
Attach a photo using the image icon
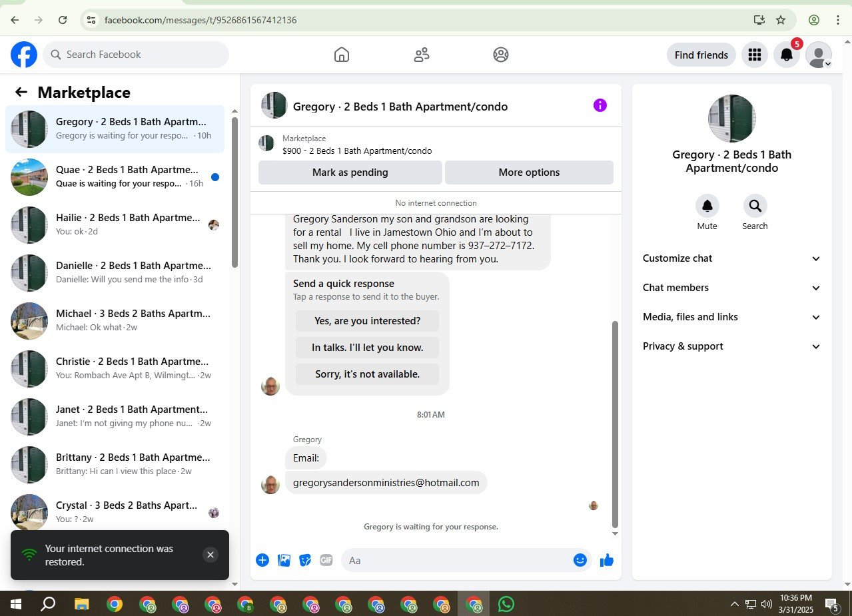click(284, 560)
